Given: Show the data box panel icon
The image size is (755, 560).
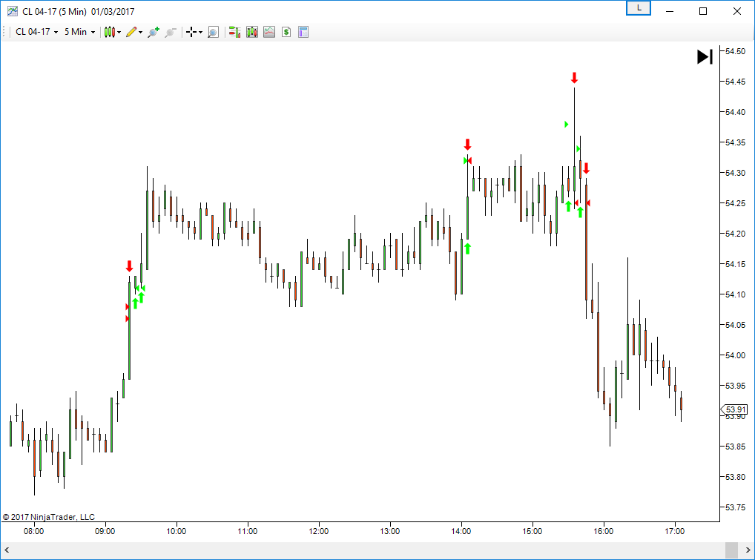Looking at the screenshot, I should 303,32.
